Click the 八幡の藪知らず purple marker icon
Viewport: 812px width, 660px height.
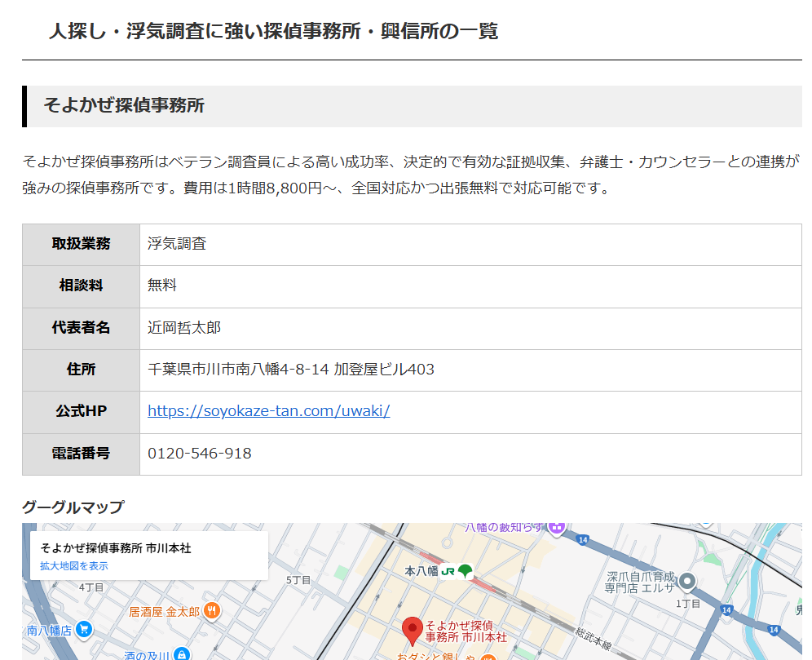pyautogui.click(x=557, y=527)
